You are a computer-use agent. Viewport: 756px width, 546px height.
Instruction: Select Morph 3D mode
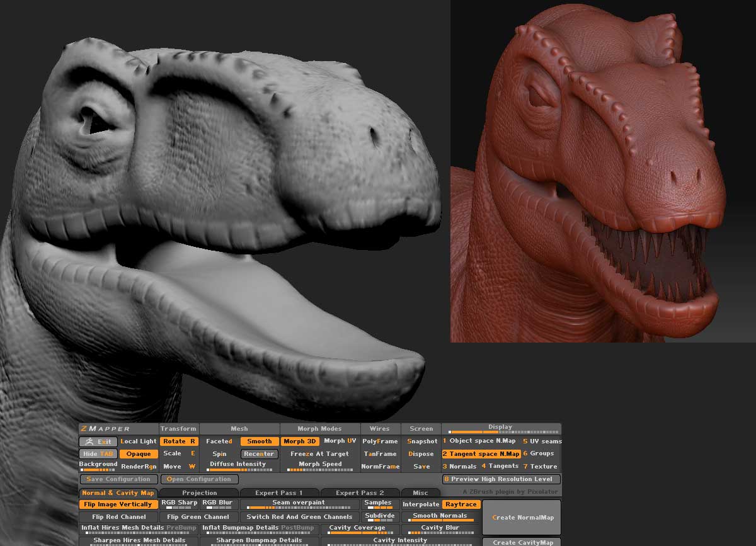click(x=300, y=441)
